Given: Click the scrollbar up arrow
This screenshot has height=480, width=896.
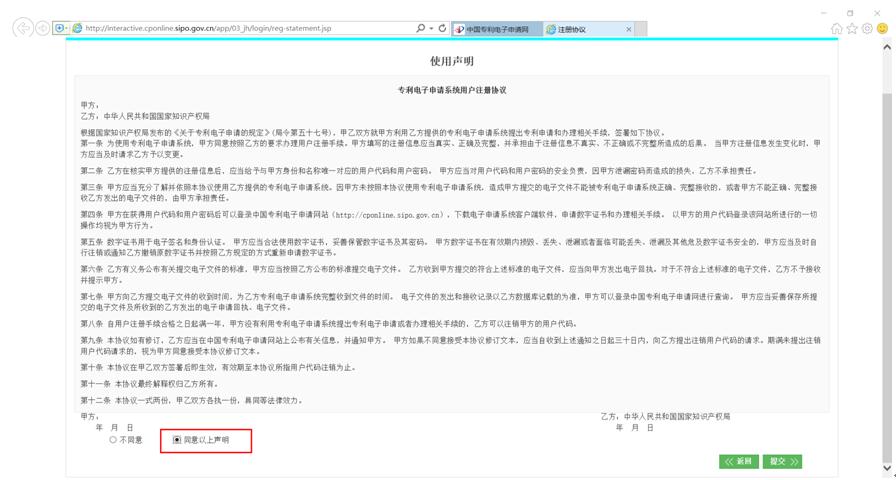Looking at the screenshot, I should pos(887,47).
